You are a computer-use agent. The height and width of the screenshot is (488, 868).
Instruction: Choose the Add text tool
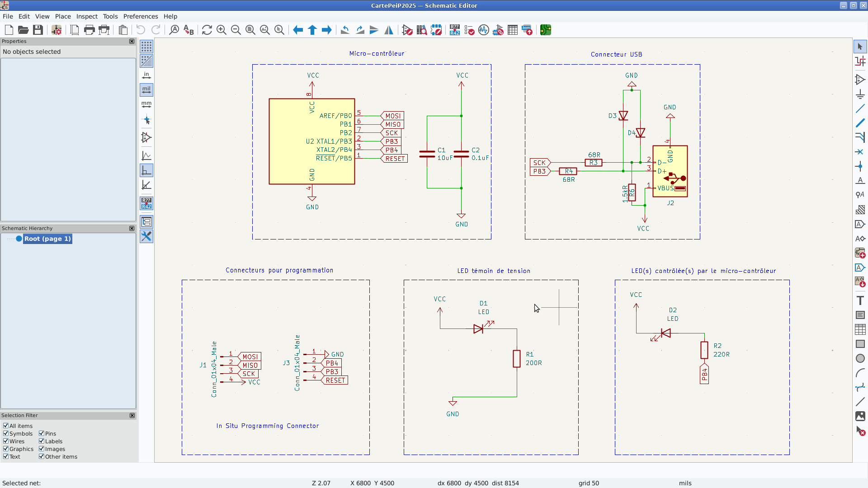[x=860, y=300]
